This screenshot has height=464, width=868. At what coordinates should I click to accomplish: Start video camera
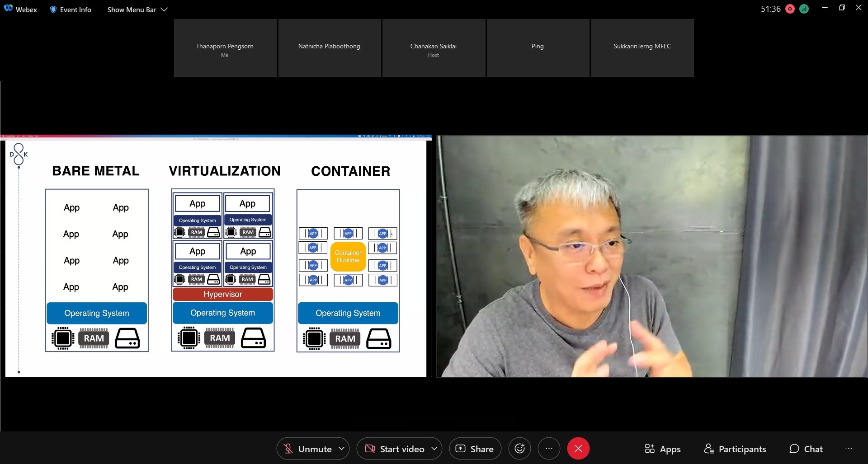coord(395,449)
